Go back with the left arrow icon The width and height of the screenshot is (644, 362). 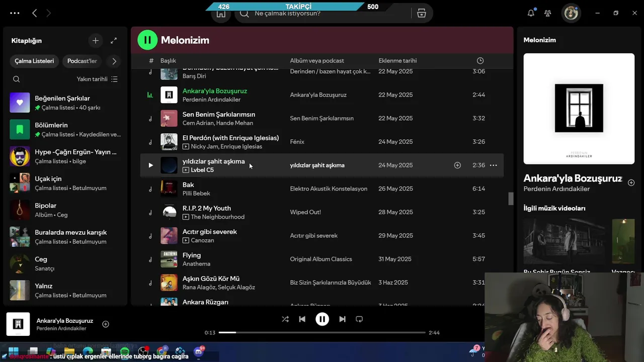34,13
